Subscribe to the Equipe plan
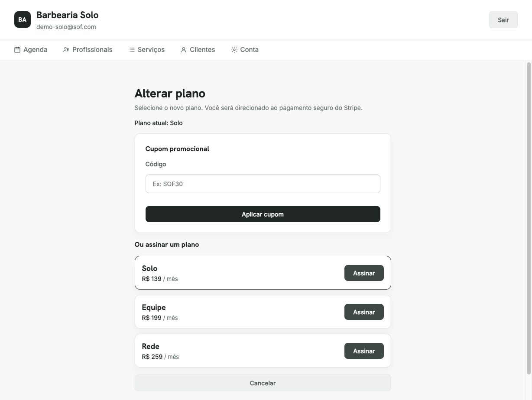 (x=364, y=312)
